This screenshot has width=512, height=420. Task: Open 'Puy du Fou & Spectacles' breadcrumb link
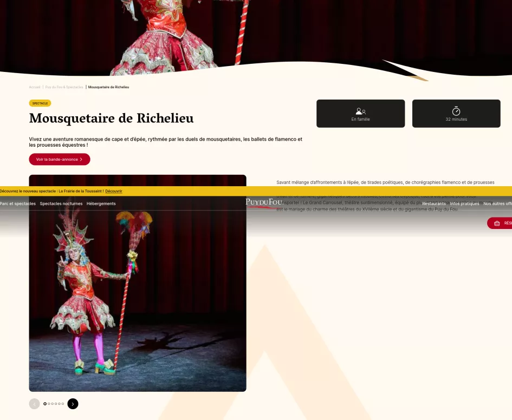click(64, 87)
